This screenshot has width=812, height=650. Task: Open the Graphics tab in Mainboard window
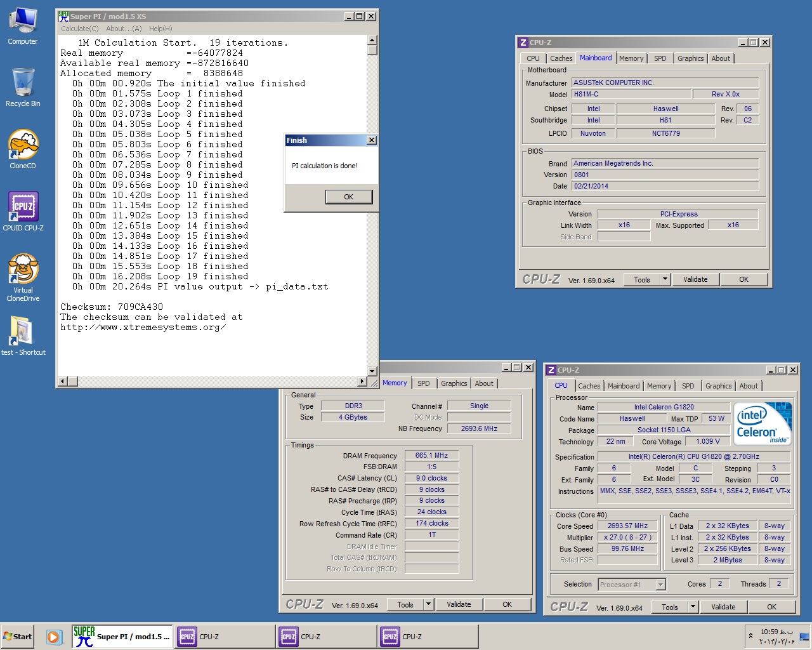[690, 58]
